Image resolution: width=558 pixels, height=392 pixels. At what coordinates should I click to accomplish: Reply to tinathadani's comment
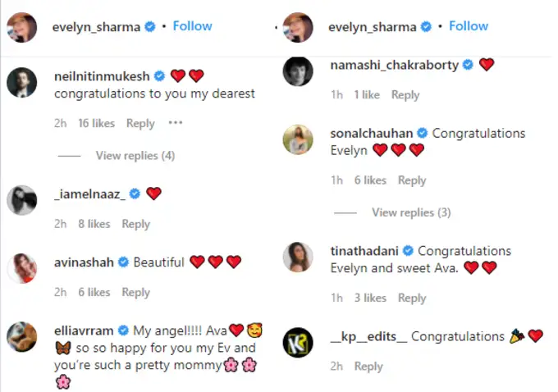point(412,299)
